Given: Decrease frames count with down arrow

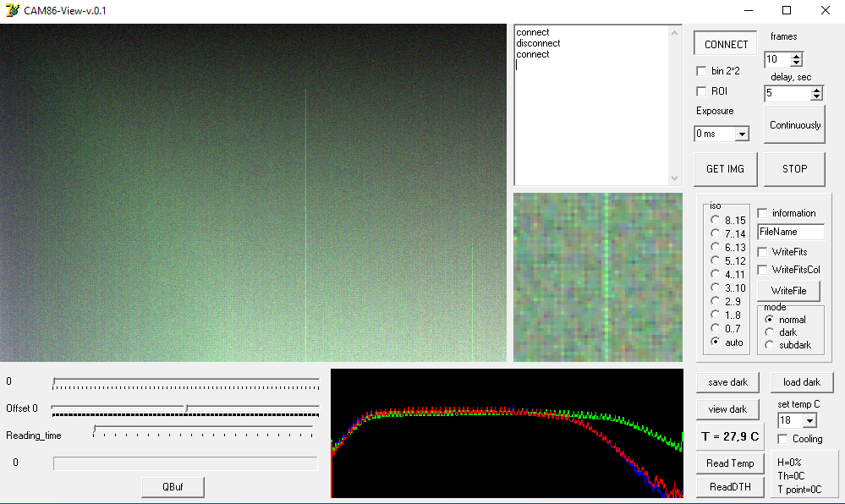Looking at the screenshot, I should click(797, 63).
